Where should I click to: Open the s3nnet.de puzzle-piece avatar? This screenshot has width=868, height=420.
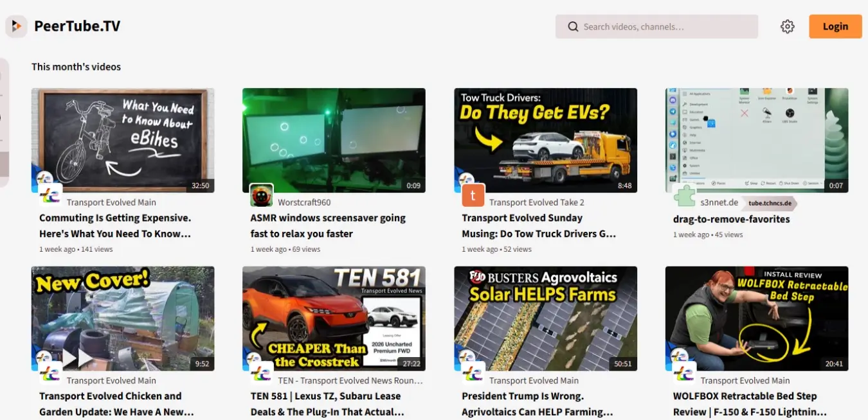pyautogui.click(x=684, y=195)
